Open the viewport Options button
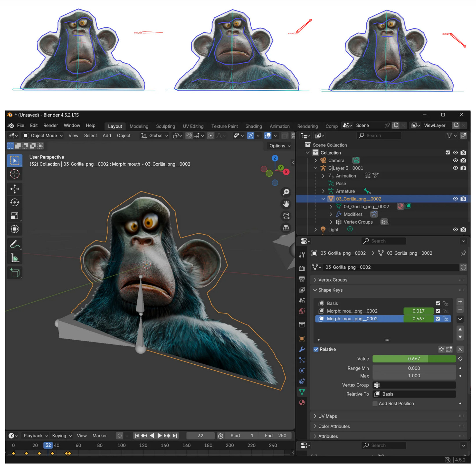Image resolution: width=476 pixels, height=467 pixels. 280,146
